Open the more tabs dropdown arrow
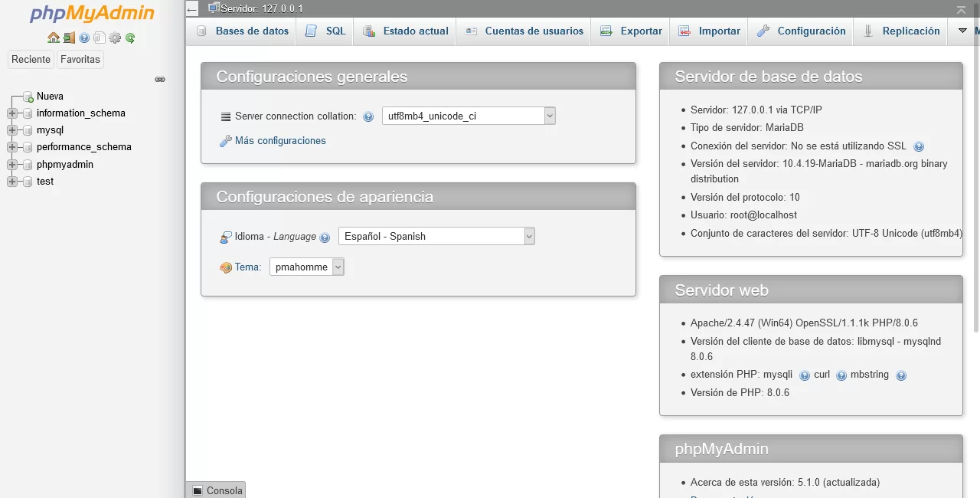Viewport: 980px width, 498px height. click(x=963, y=31)
